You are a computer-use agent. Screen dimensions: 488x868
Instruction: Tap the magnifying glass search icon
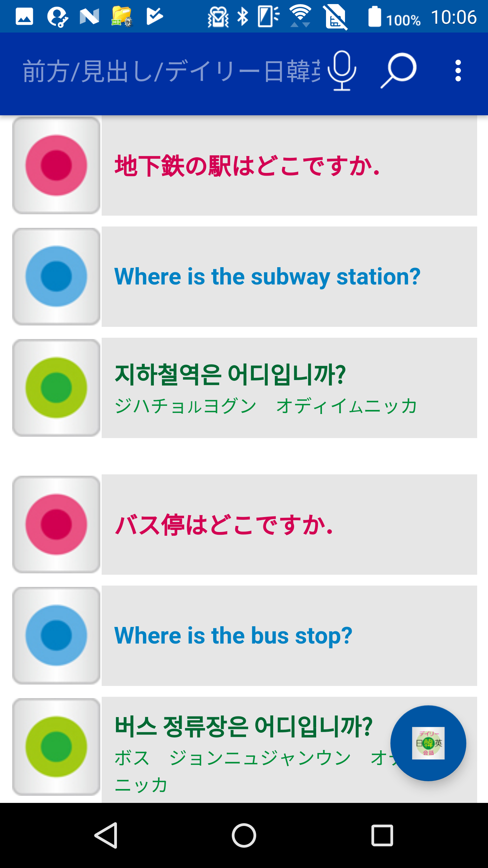(399, 71)
